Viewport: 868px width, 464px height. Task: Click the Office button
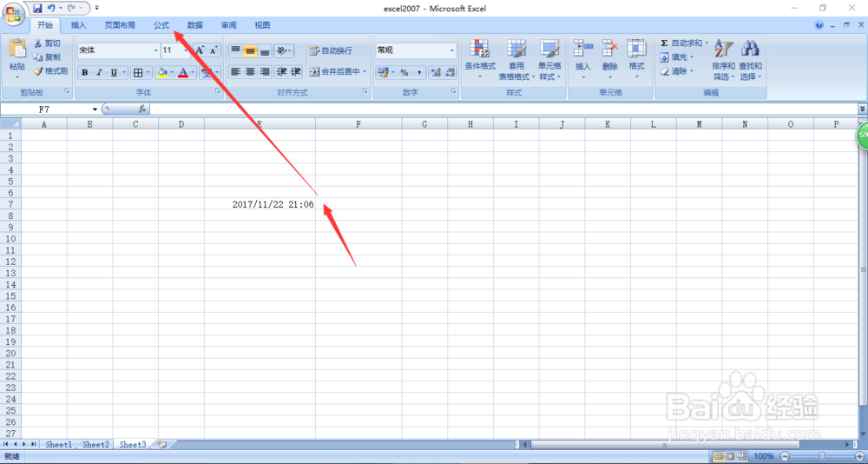[x=13, y=13]
